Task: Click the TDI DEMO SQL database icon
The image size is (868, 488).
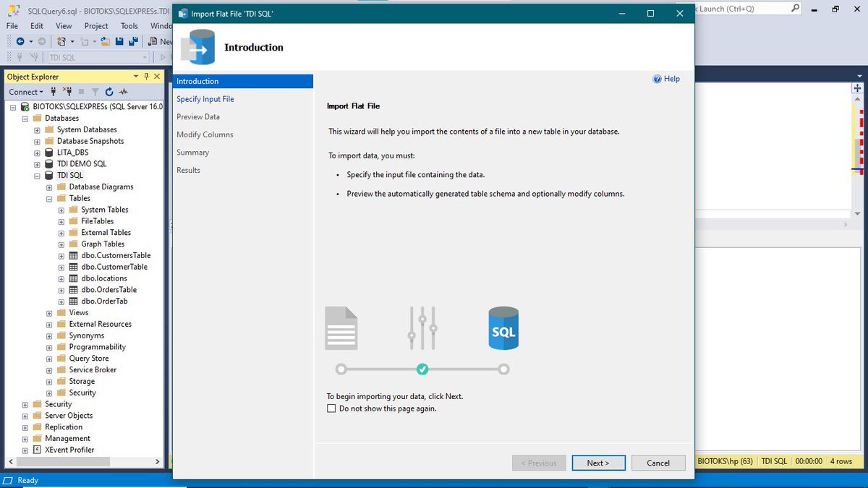Action: click(x=49, y=164)
